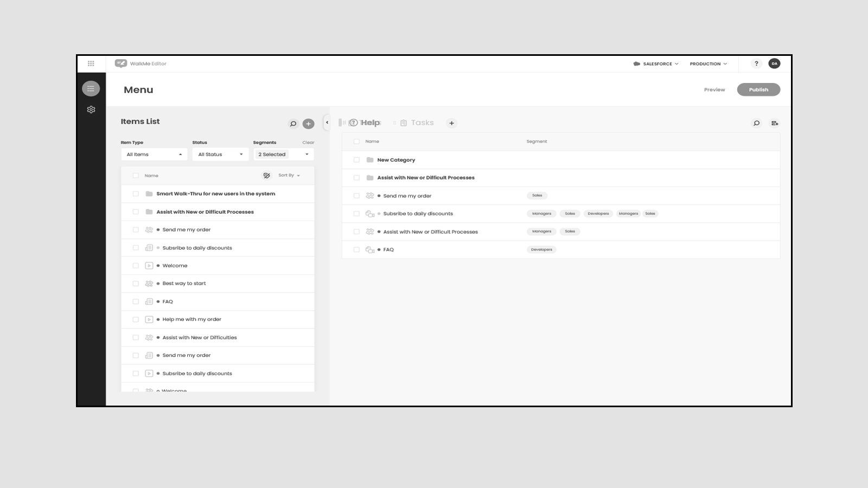Click video icon beside Help me with my order
Screen dimensions: 868x488
149,319
